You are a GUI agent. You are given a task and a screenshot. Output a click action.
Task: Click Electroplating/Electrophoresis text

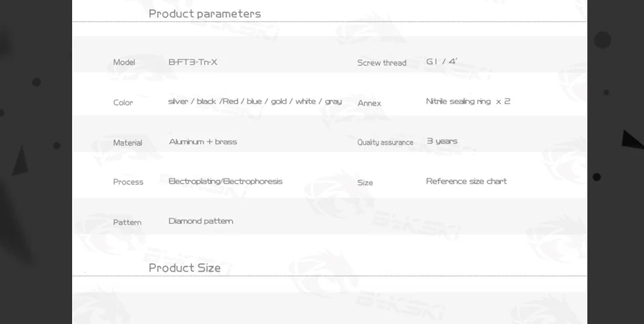[x=225, y=182]
